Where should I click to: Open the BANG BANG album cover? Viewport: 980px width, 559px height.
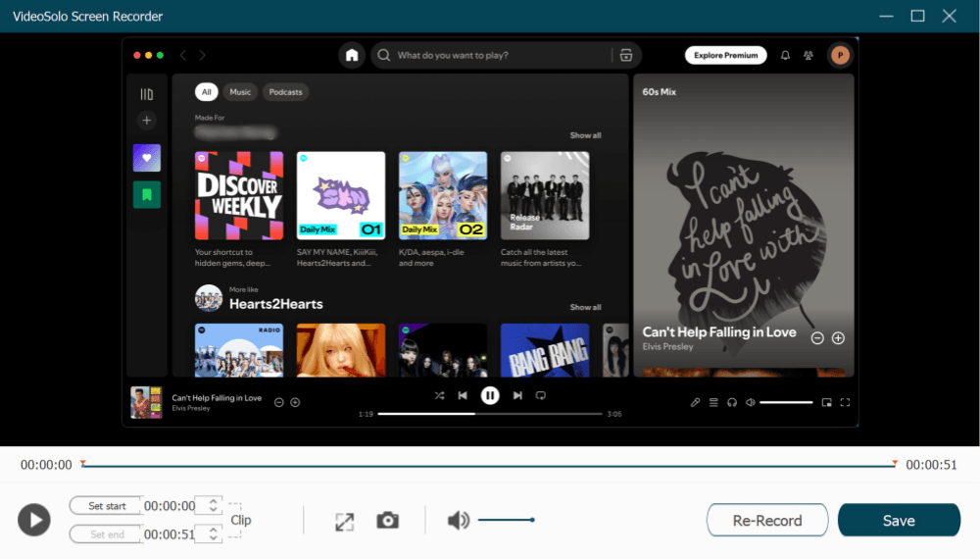coord(544,350)
